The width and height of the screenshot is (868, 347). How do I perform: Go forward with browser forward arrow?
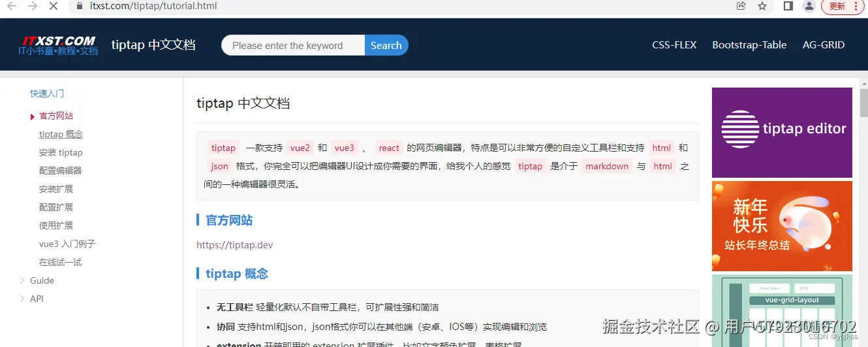coord(33,6)
